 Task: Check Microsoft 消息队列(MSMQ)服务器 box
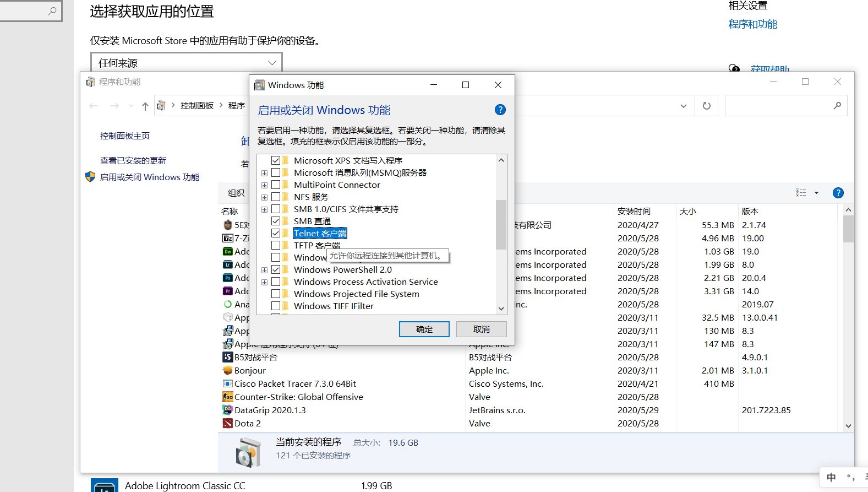276,172
